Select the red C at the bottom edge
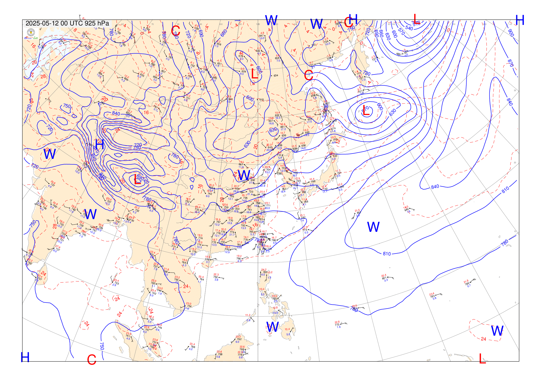Image resolution: width=543 pixels, height=392 pixels. tap(91, 360)
